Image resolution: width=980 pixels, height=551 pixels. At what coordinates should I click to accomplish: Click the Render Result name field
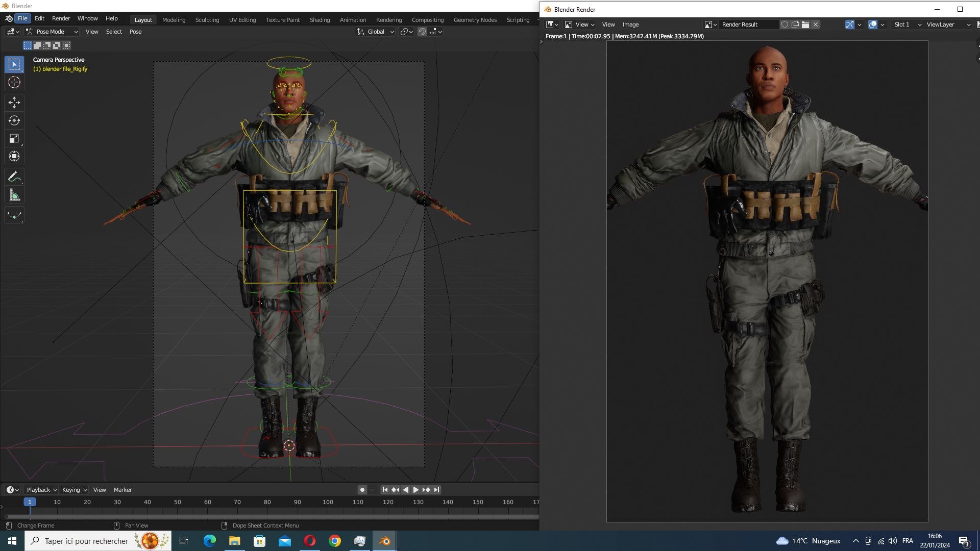(749, 24)
